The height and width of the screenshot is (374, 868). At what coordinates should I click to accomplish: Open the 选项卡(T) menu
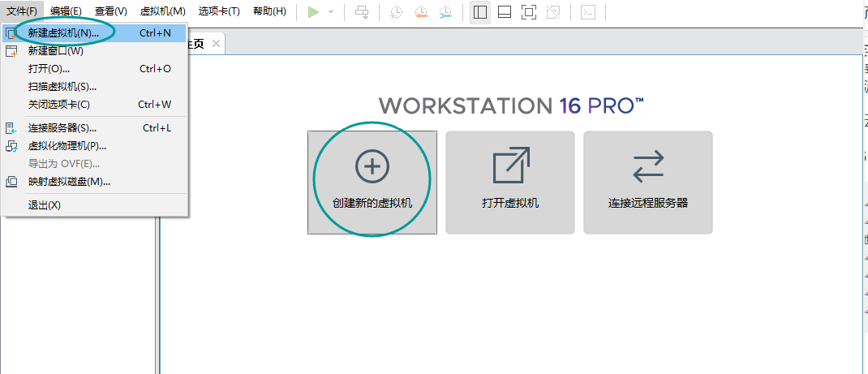(219, 11)
